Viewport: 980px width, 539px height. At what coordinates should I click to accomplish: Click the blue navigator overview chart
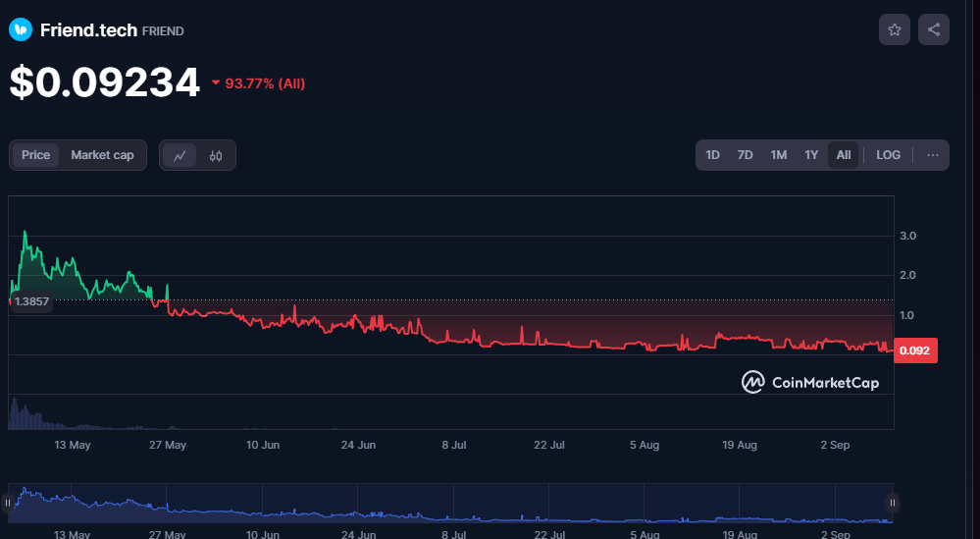tap(450, 504)
